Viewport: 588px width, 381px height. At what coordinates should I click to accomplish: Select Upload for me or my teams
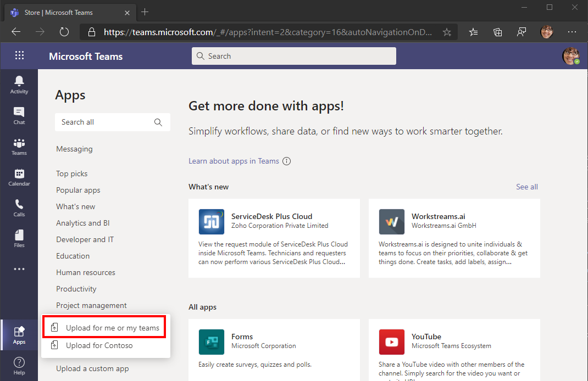click(x=104, y=328)
